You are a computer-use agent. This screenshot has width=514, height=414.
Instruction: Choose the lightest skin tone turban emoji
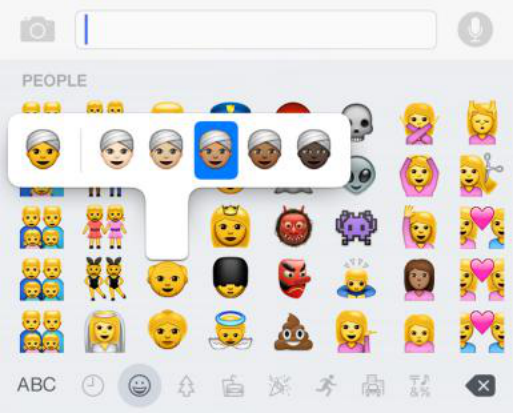pyautogui.click(x=117, y=149)
